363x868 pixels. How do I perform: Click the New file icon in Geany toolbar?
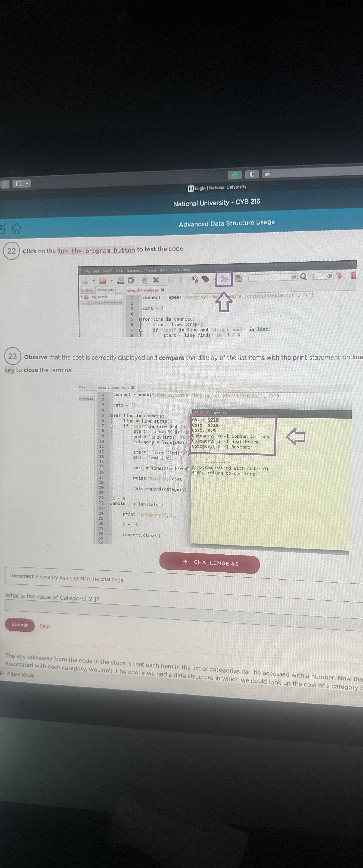[x=85, y=281]
